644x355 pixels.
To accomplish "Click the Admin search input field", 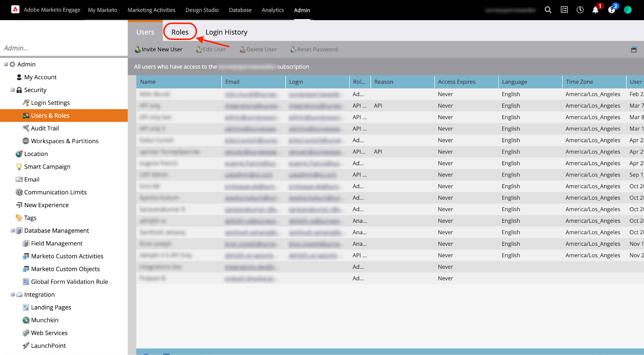I will coord(64,48).
